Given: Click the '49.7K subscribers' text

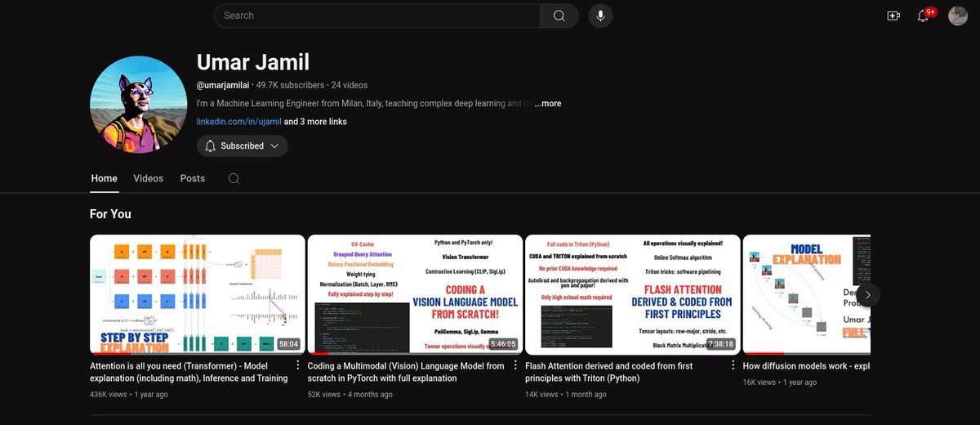Looking at the screenshot, I should pyautogui.click(x=290, y=85).
